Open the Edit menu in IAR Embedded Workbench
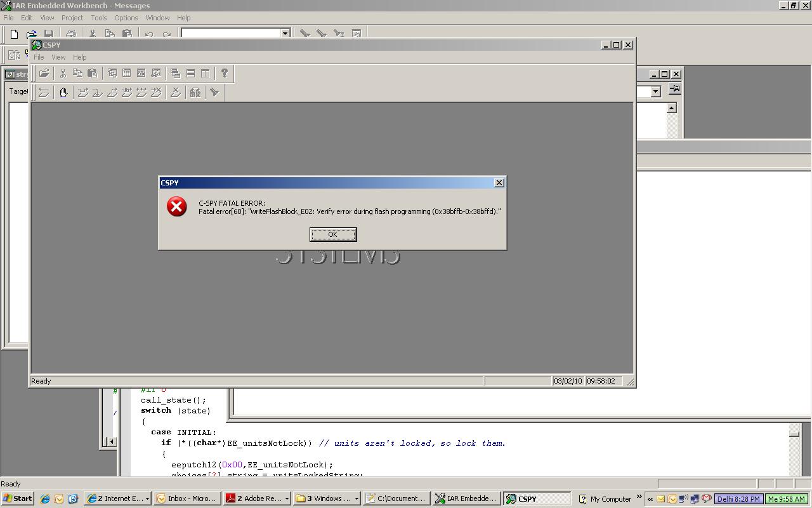This screenshot has width=812, height=508. [27, 18]
